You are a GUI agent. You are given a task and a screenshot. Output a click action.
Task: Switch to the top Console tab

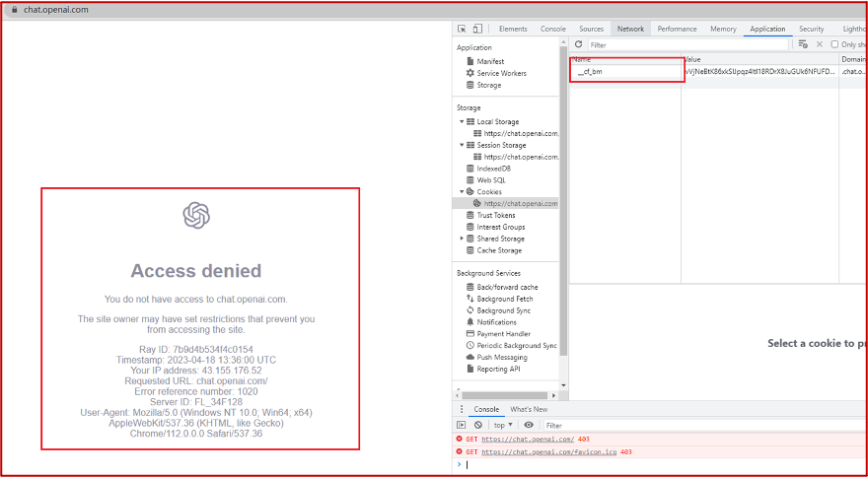[x=553, y=29]
